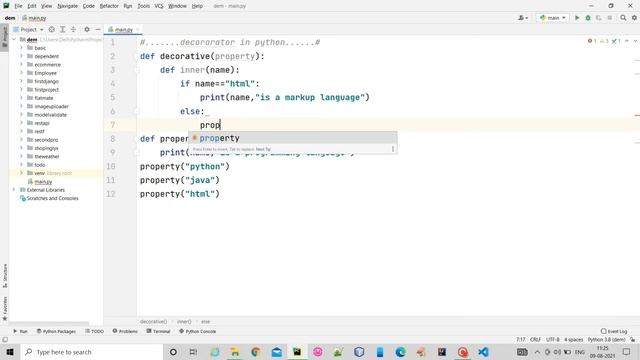Open Favorites side tool window
The height and width of the screenshot is (360, 640).
point(5,309)
